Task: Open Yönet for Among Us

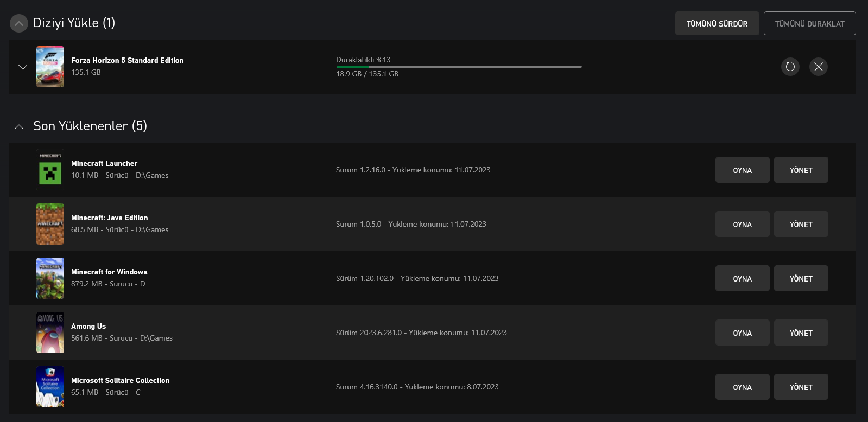Action: coord(801,333)
